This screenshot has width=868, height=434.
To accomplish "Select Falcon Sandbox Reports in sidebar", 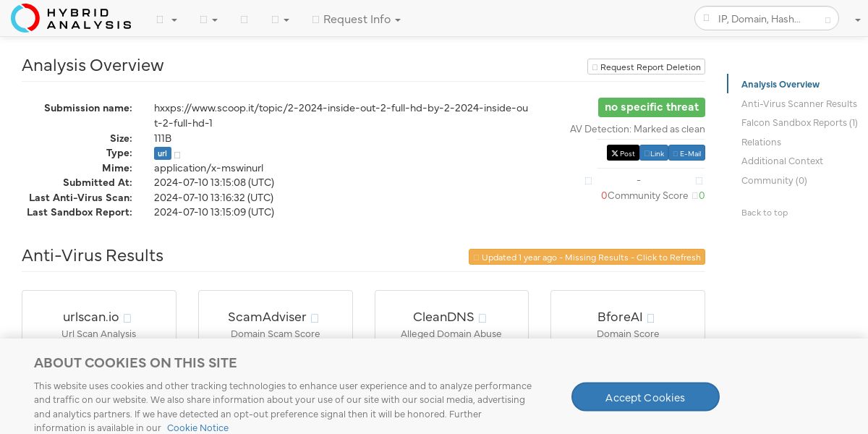I will click(x=799, y=123).
